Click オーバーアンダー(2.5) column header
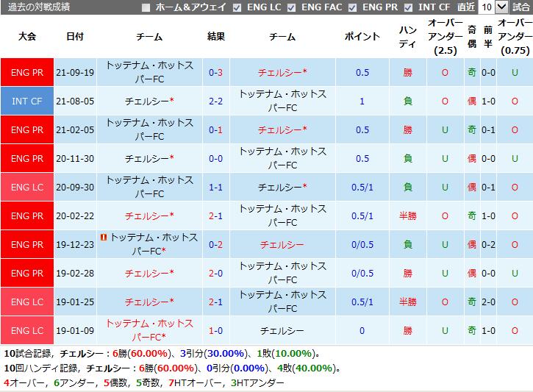The height and width of the screenshot is (392, 533). tap(445, 37)
